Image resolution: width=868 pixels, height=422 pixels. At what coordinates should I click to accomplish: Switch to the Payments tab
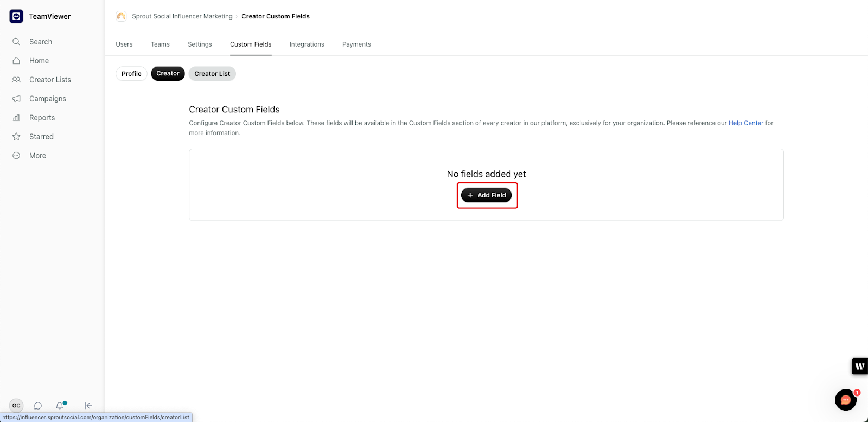[356, 44]
